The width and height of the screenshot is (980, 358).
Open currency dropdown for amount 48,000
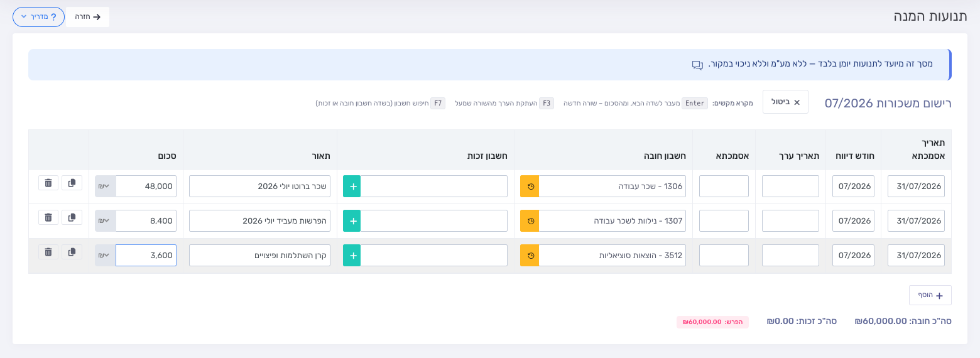click(x=105, y=187)
